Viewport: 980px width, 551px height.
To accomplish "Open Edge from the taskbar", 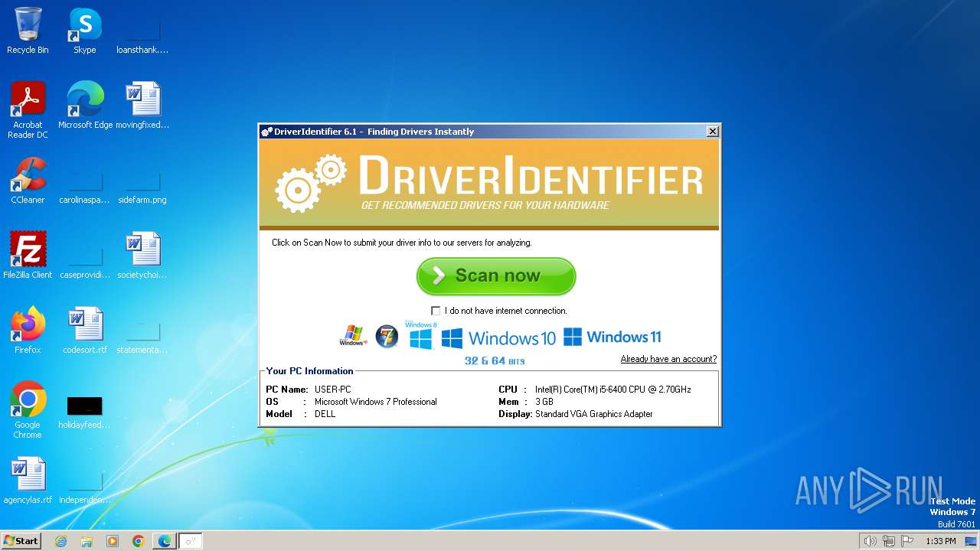I will (165, 541).
